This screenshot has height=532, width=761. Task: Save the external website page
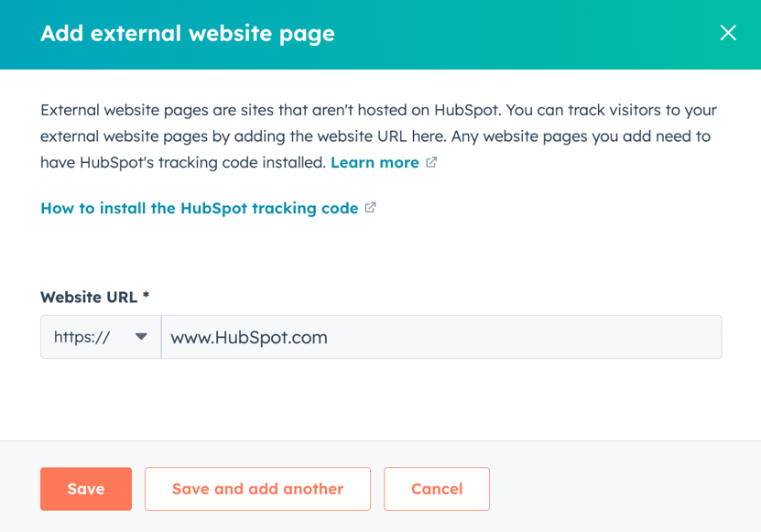tap(85, 488)
